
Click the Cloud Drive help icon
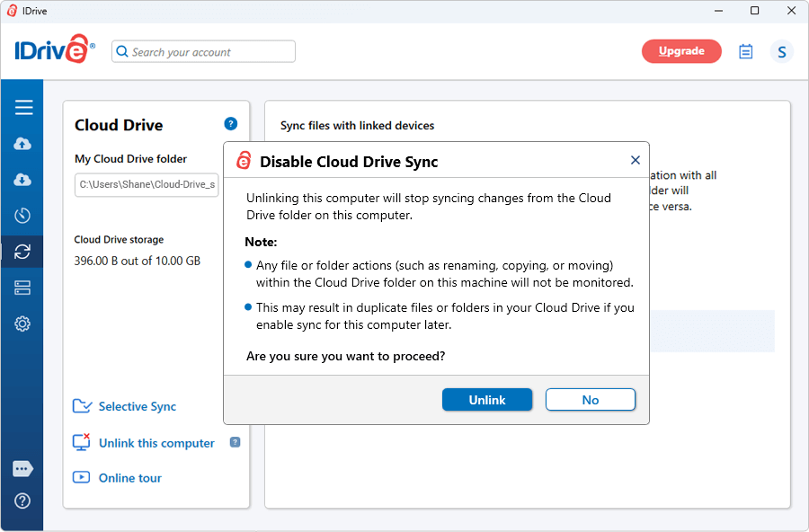click(x=230, y=124)
